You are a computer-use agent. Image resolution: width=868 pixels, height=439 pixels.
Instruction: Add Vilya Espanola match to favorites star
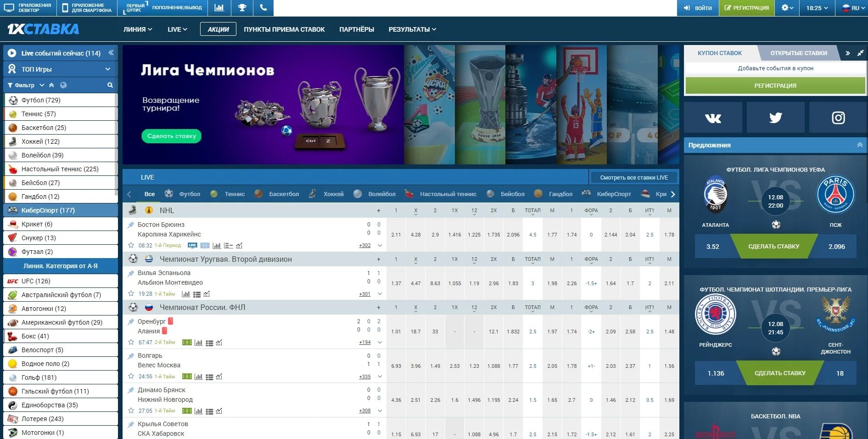pos(131,293)
